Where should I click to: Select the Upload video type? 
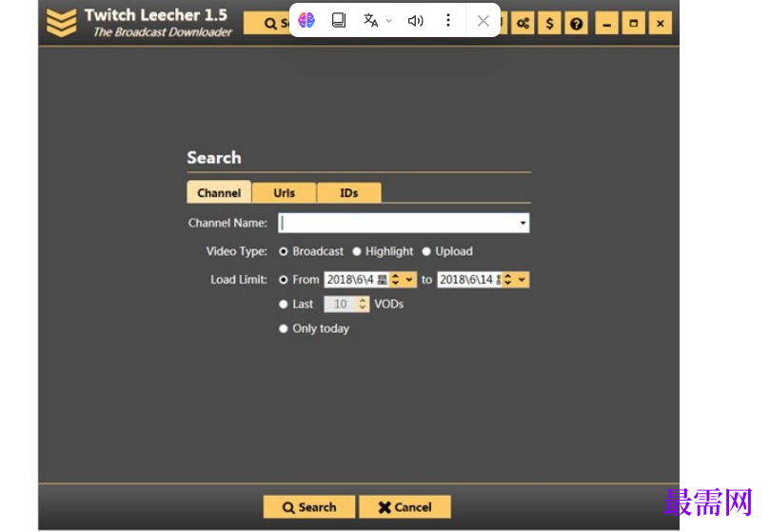tap(426, 251)
